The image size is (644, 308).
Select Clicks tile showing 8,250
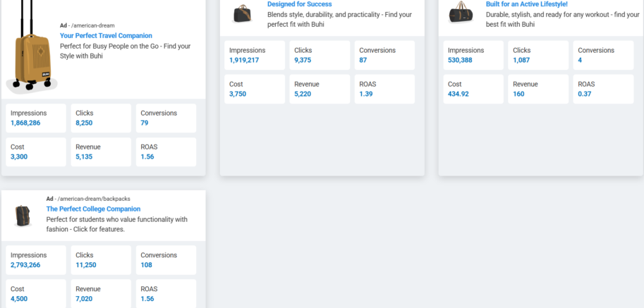pos(101,118)
